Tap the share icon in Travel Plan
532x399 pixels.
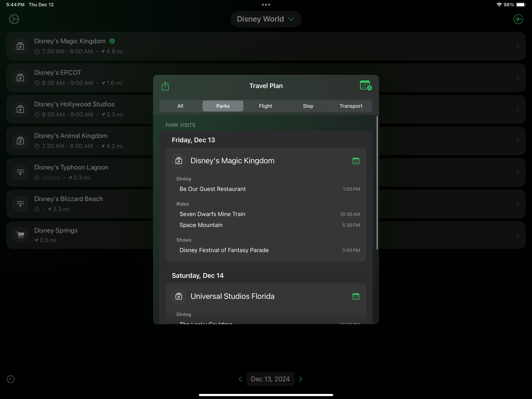pyautogui.click(x=165, y=86)
